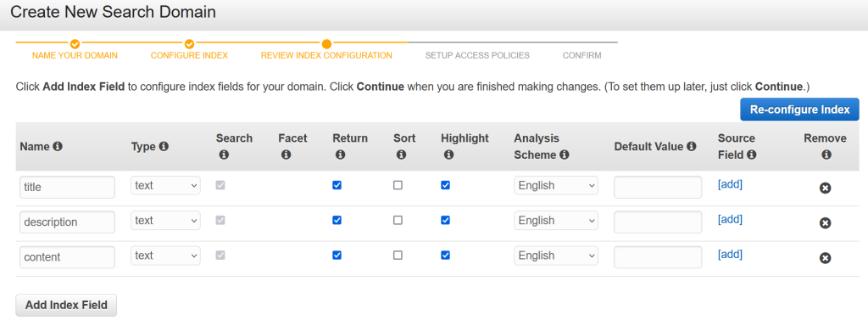Click info icon next to Name header
868x326 pixels.
(58, 147)
